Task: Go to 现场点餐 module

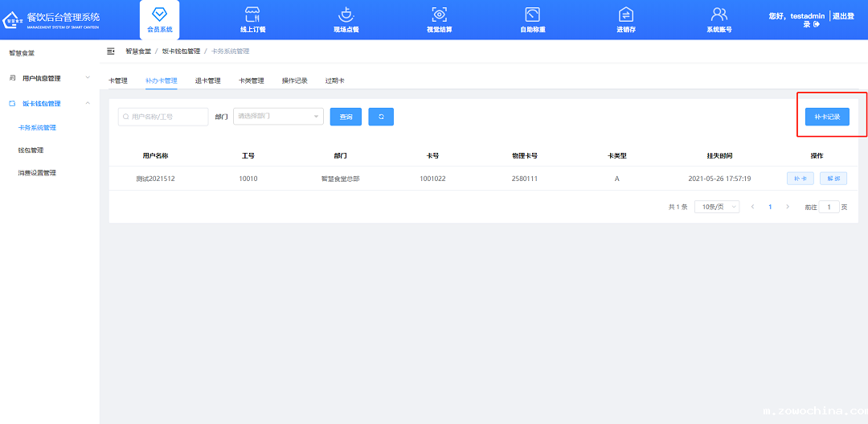Action: tap(346, 19)
